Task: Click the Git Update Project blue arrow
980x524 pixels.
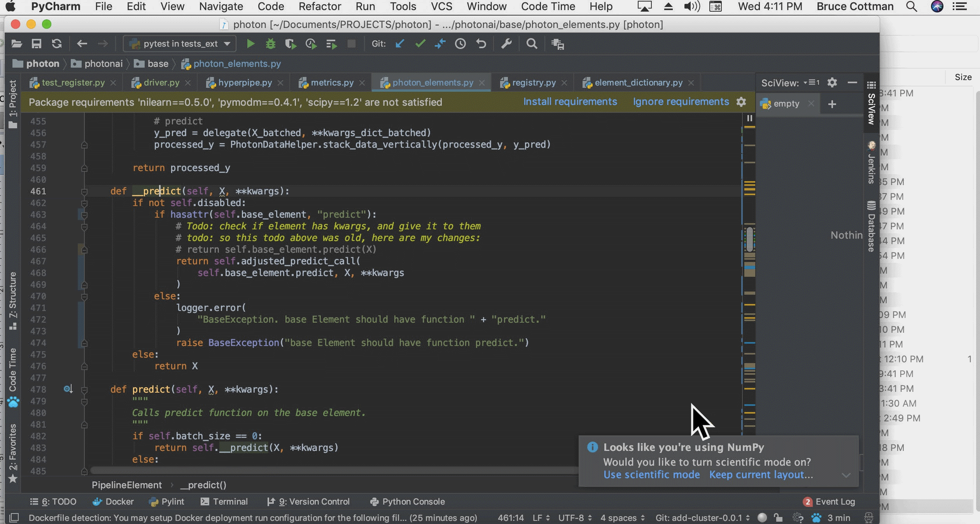Action: [399, 44]
